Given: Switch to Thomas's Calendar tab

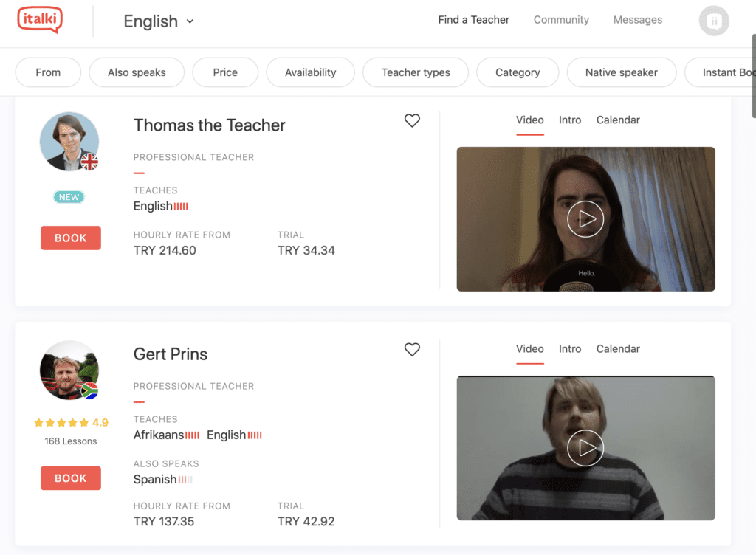Looking at the screenshot, I should (618, 120).
